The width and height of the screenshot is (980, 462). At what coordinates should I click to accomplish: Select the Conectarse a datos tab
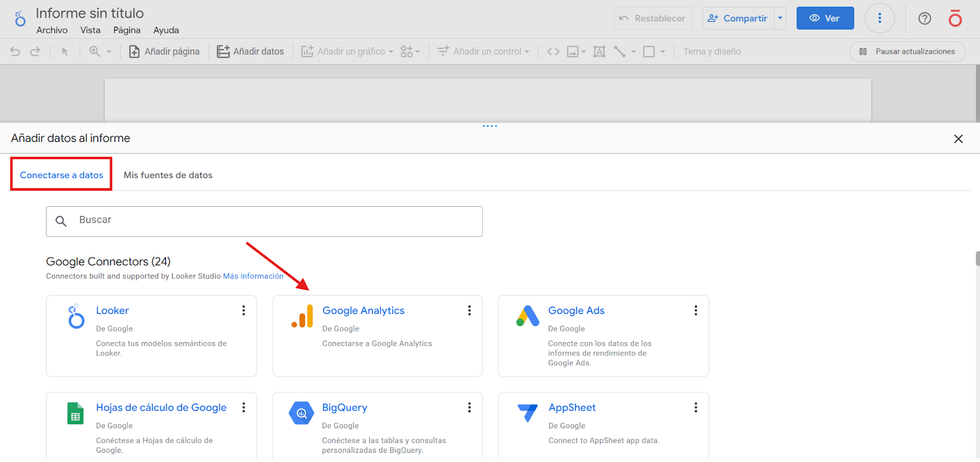coord(61,175)
